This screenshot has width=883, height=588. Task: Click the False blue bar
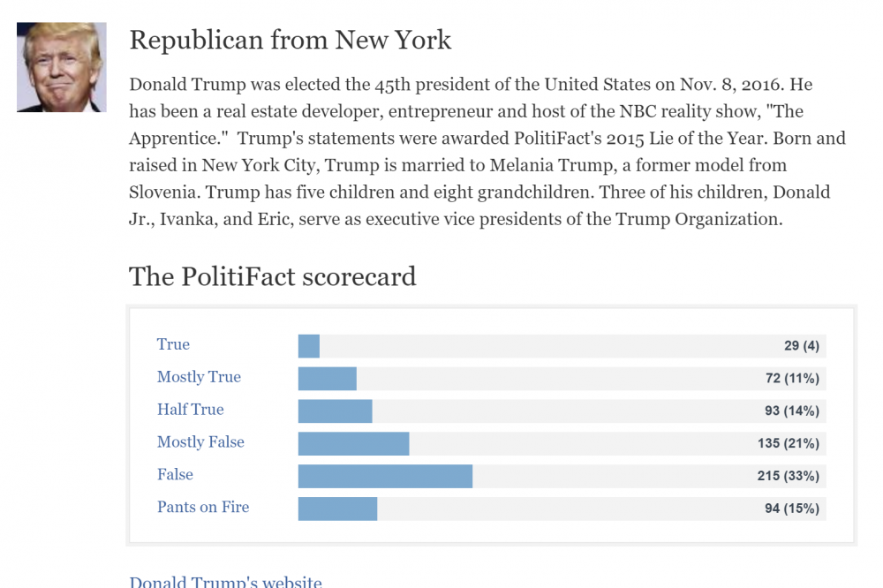[385, 477]
